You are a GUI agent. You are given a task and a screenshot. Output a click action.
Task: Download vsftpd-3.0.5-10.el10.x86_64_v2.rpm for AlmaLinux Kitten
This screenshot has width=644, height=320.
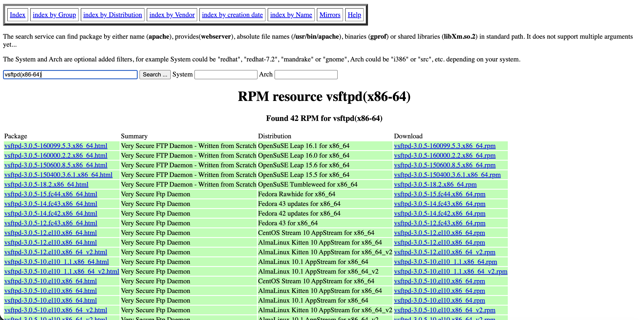[445, 310]
